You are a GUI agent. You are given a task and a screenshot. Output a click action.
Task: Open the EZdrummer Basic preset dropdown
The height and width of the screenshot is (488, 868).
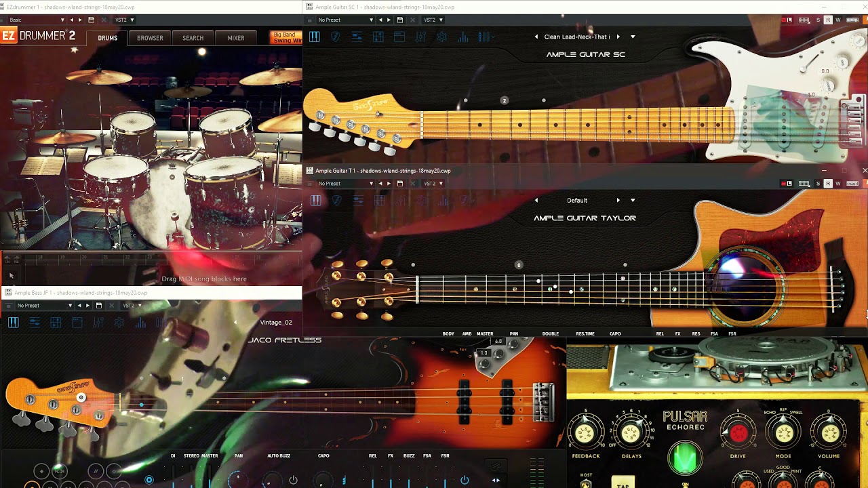click(x=37, y=20)
